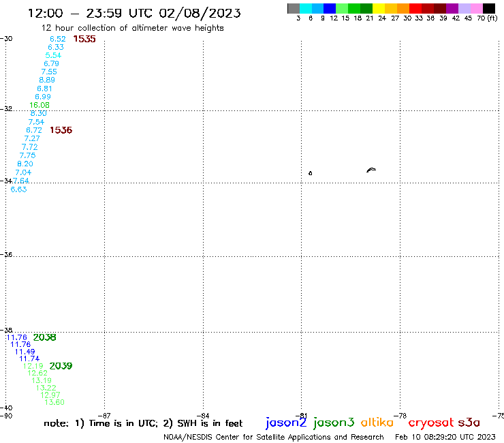Screen dimensions: 504x443
Task: Click the green outlier value '16.08'
Action: [40, 105]
